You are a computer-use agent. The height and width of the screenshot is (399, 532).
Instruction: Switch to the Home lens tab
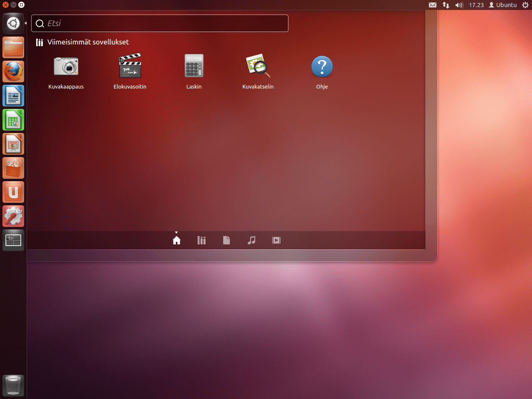pyautogui.click(x=177, y=240)
